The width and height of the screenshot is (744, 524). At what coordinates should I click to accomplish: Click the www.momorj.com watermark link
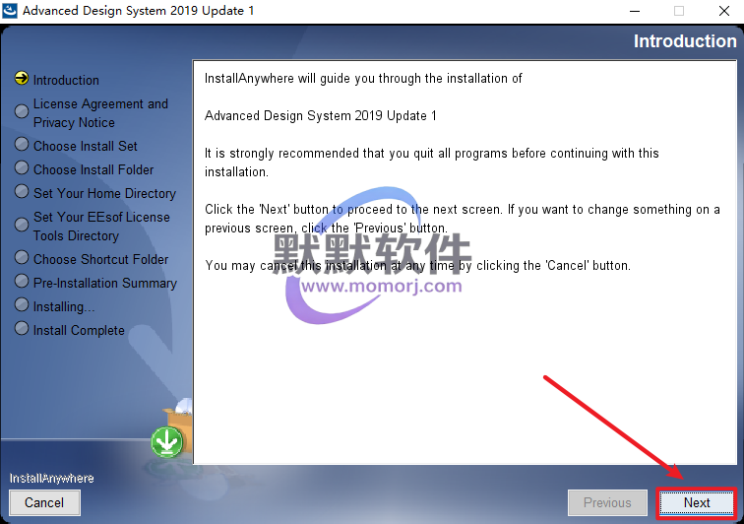click(381, 286)
